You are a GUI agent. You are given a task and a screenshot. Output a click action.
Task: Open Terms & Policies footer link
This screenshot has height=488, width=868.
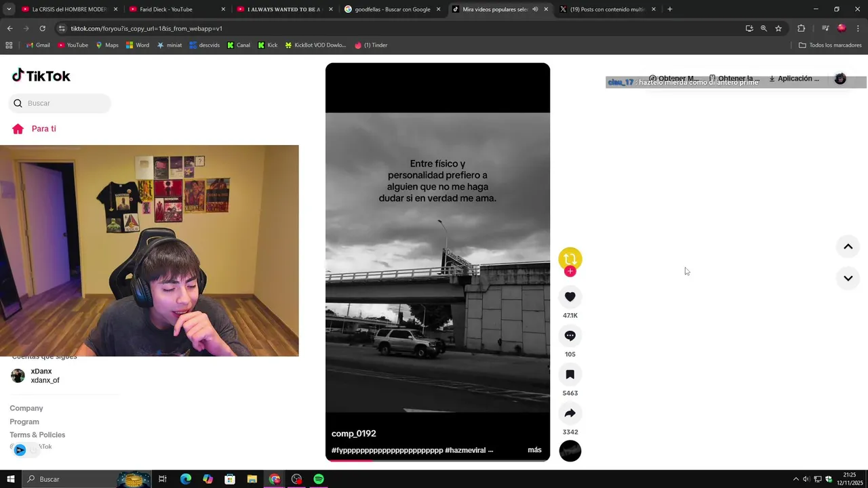(37, 434)
